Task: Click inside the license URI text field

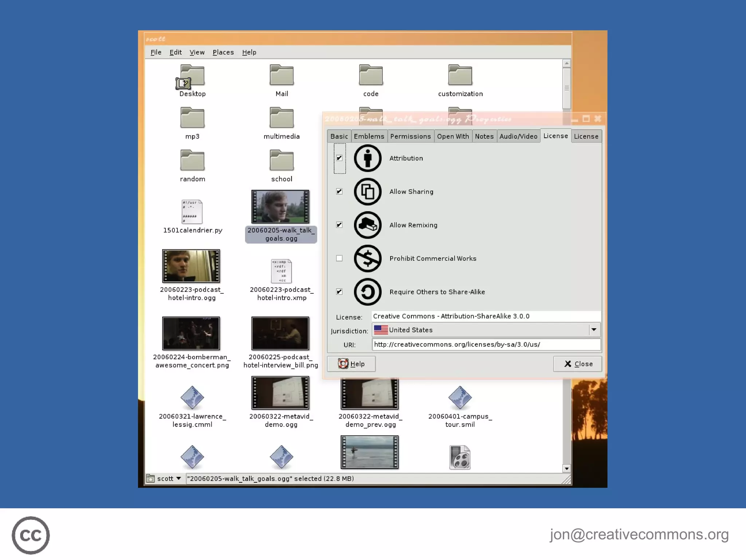Action: (x=486, y=344)
